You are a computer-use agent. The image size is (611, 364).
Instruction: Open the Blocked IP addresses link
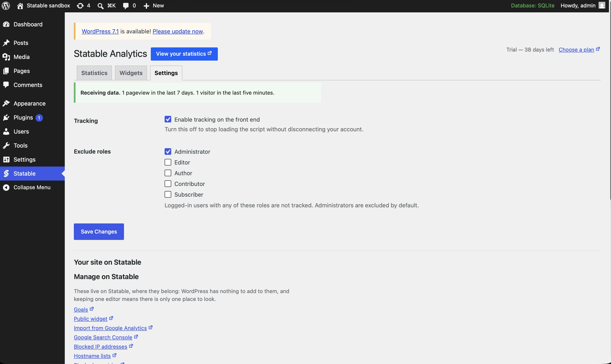[x=100, y=347]
